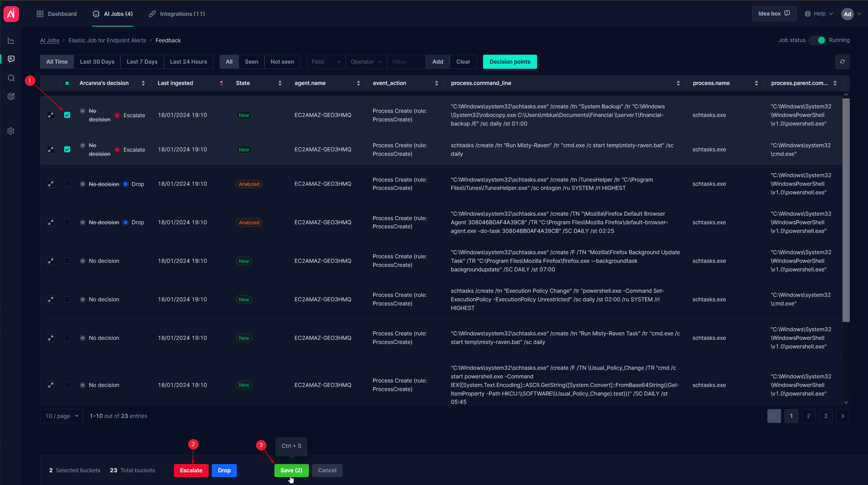Open the feedback chat sidebar icon

pos(11,59)
